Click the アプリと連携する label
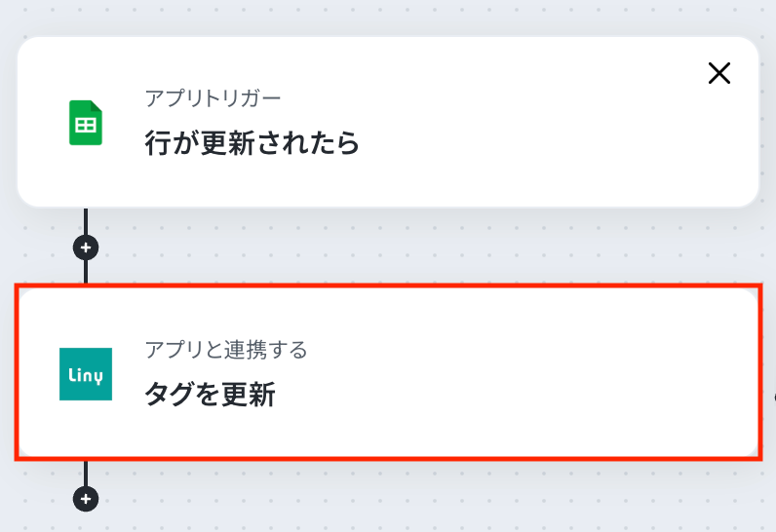 (x=225, y=349)
